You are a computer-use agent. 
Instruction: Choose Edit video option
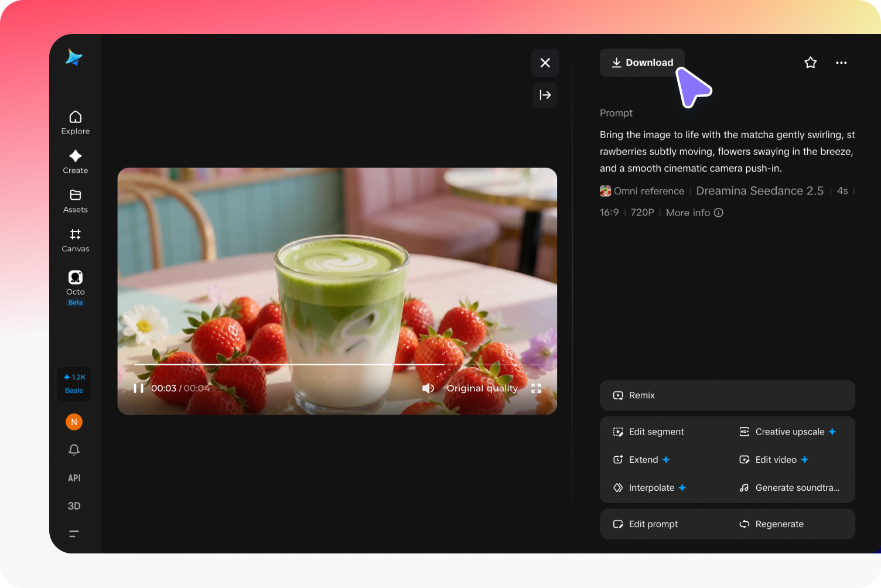click(774, 460)
